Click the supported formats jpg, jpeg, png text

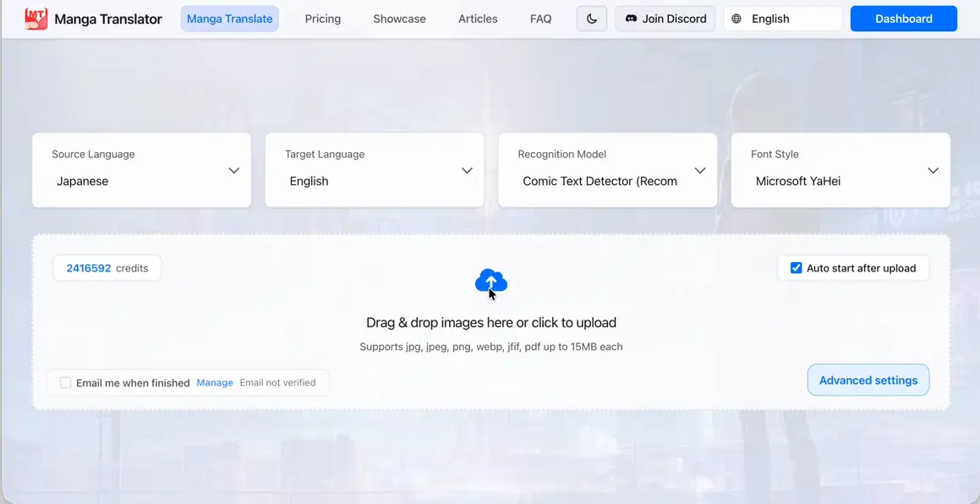pyautogui.click(x=491, y=347)
